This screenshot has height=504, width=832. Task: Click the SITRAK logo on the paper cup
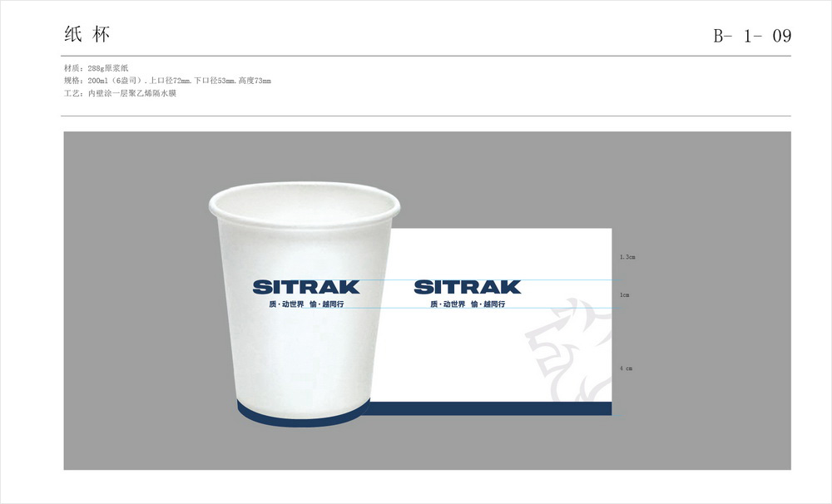pyautogui.click(x=306, y=287)
